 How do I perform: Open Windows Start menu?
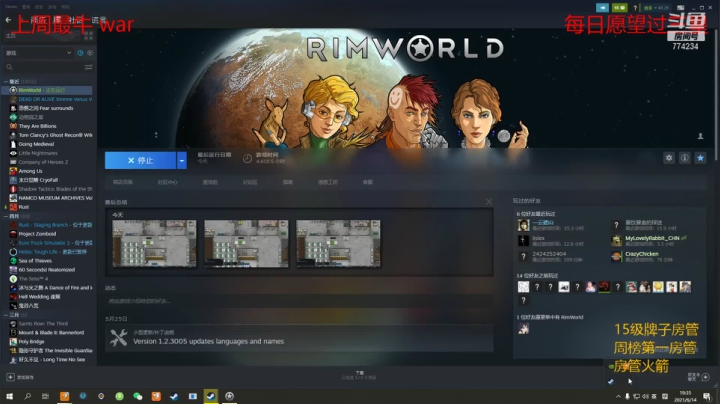pyautogui.click(x=9, y=396)
